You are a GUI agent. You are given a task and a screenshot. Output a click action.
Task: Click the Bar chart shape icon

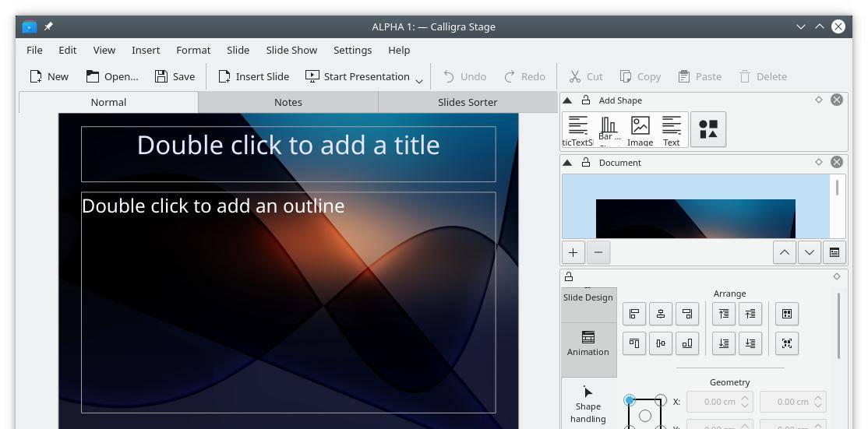[x=609, y=128]
